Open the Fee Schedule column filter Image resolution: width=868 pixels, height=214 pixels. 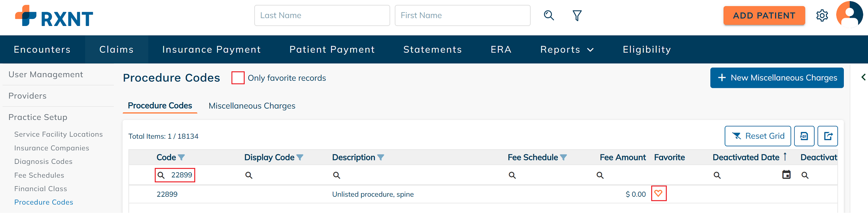pyautogui.click(x=563, y=157)
